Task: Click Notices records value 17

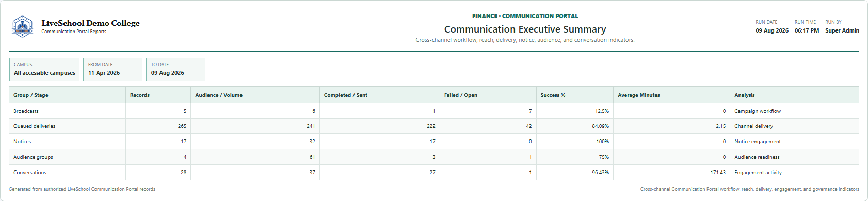Action: pyautogui.click(x=184, y=142)
